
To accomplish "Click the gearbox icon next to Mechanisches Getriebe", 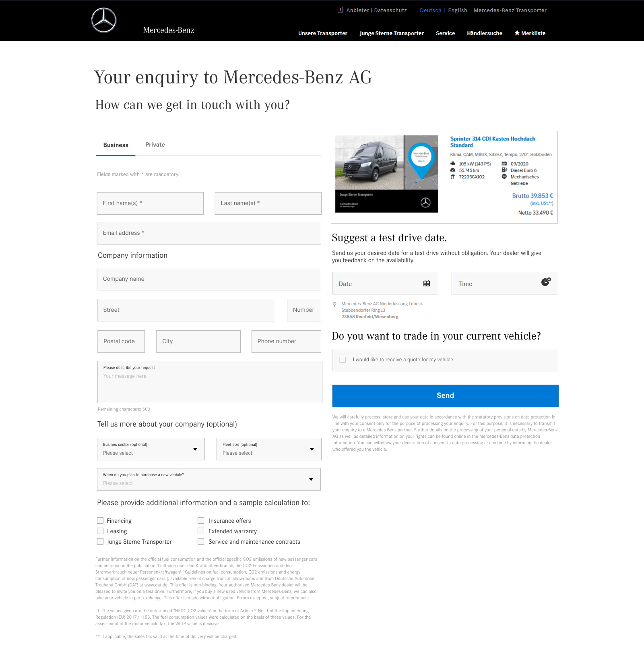I will click(x=504, y=176).
